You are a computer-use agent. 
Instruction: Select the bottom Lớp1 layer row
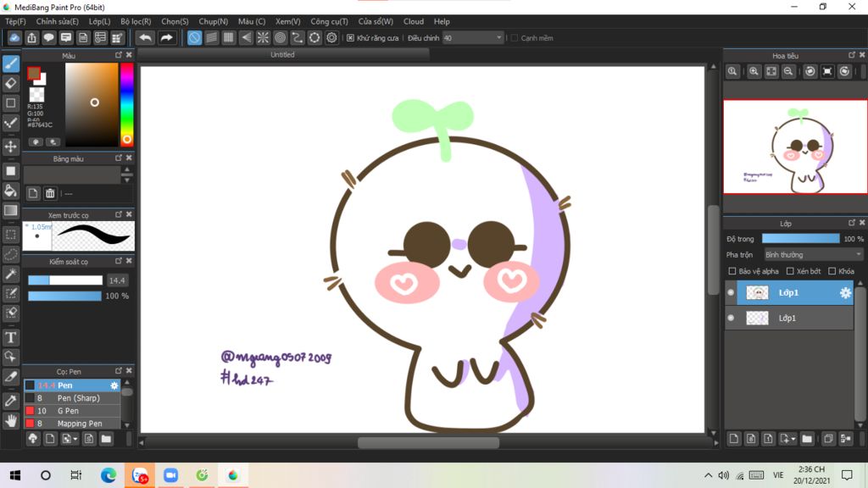coord(789,319)
